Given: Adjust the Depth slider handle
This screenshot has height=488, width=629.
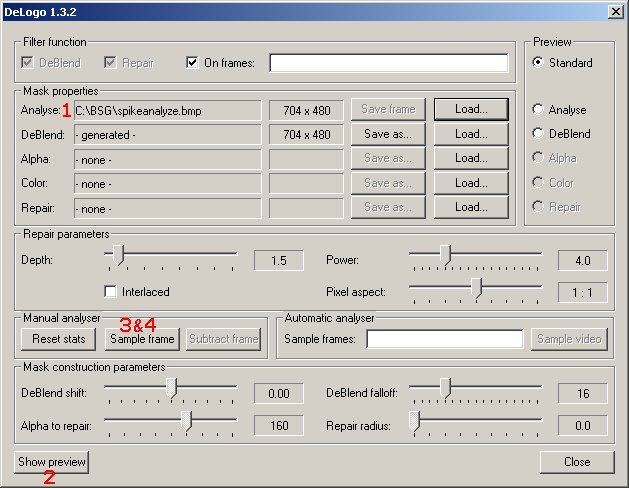Looking at the screenshot, I should point(118,255).
